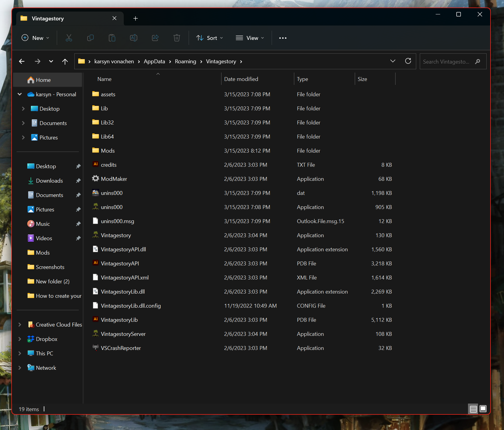This screenshot has height=430, width=504.
Task: Click the Rename icon in toolbar
Action: (x=133, y=38)
